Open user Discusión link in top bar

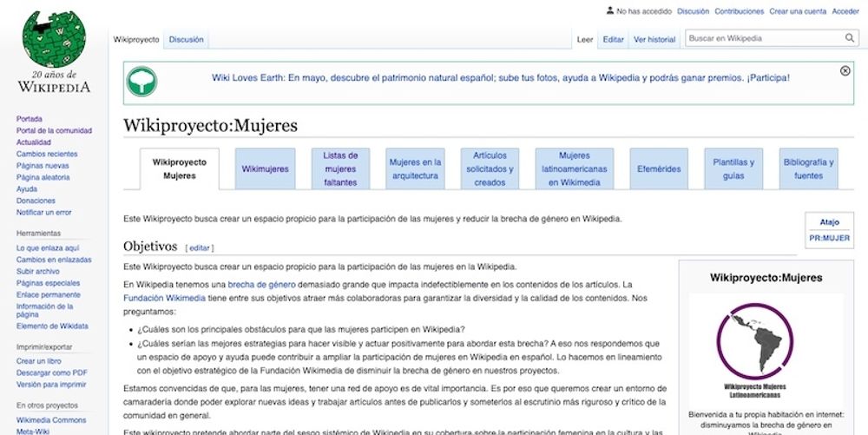click(x=693, y=11)
